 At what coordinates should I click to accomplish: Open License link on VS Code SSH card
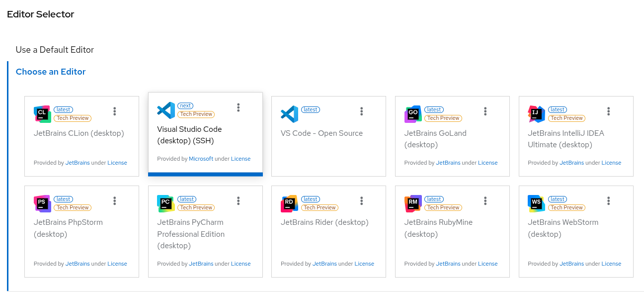(241, 159)
